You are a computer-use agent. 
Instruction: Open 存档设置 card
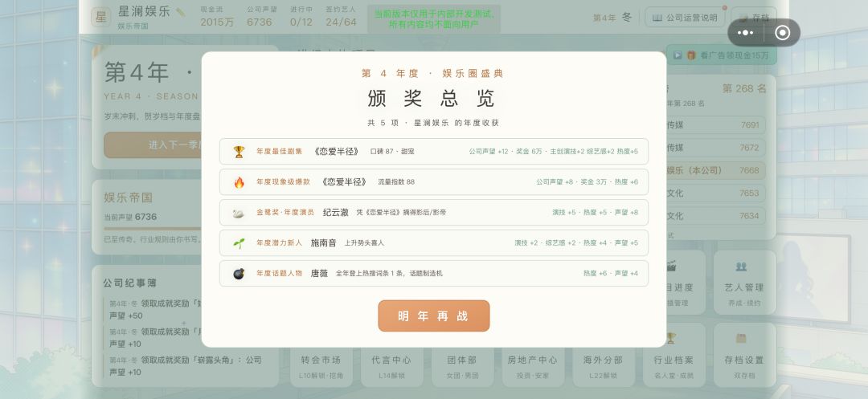[x=744, y=355]
